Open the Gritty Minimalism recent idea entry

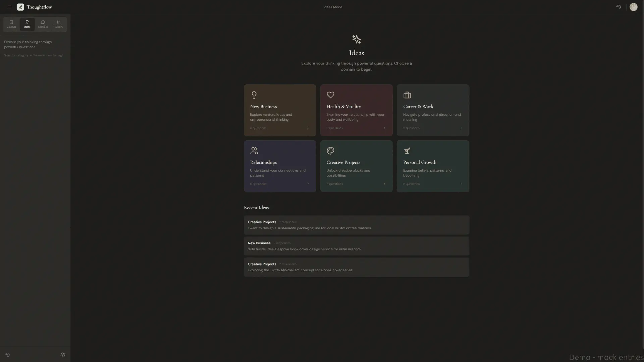pyautogui.click(x=356, y=267)
